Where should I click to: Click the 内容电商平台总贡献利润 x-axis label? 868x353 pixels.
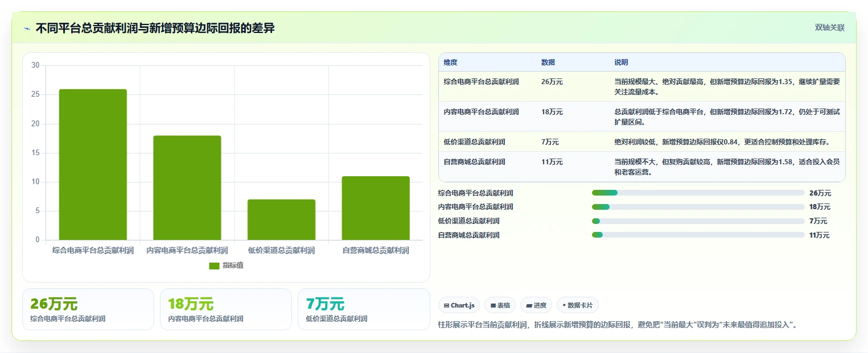point(187,251)
